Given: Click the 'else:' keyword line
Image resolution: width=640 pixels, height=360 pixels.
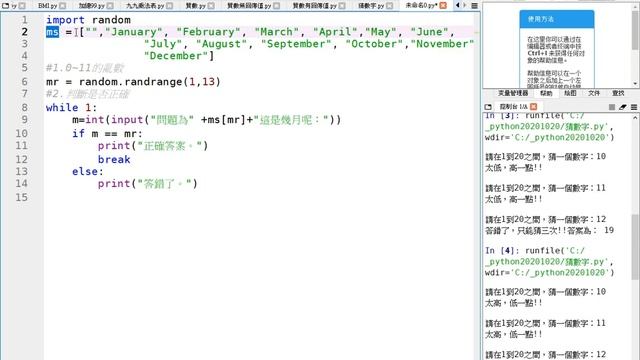Looking at the screenshot, I should pos(88,171).
